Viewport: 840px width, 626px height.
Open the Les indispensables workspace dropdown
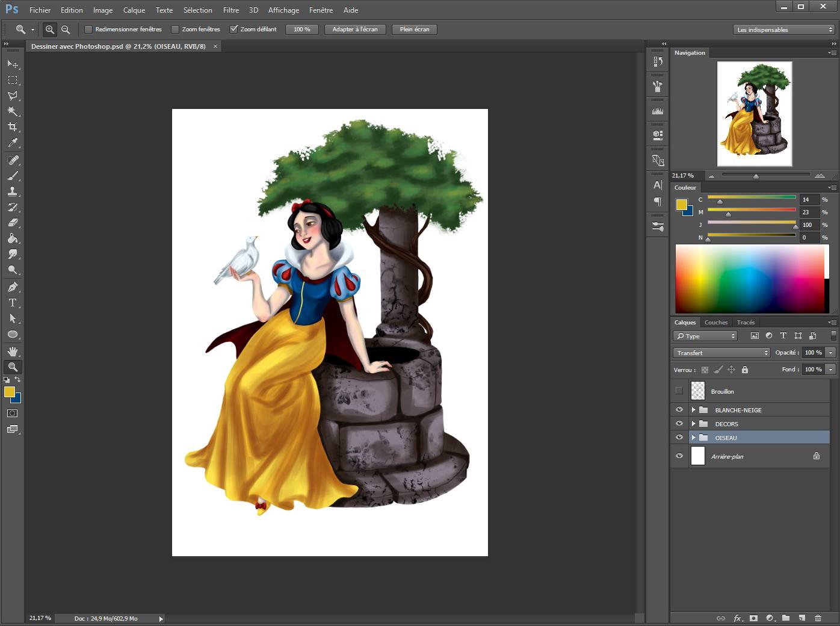pos(784,29)
